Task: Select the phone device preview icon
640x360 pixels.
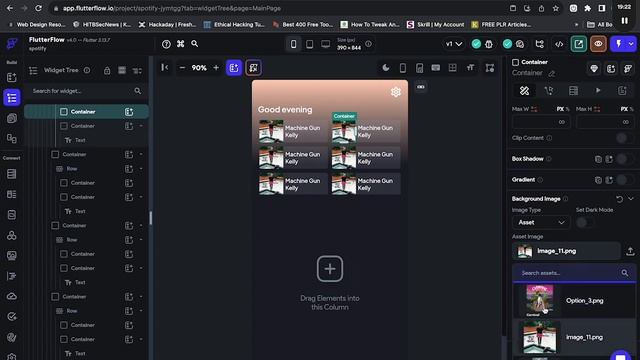Action: click(x=293, y=44)
